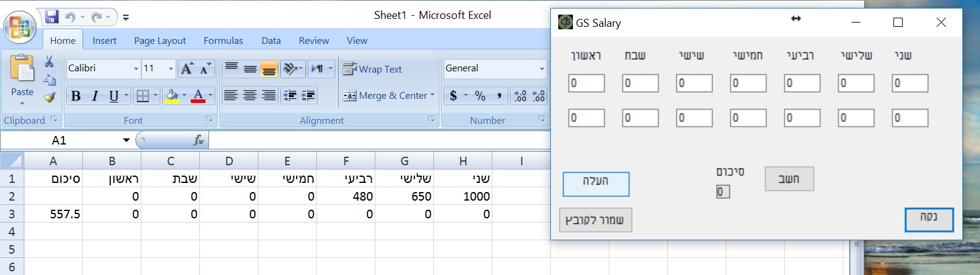Viewport: 980px width, 275px height.
Task: Open the Font dialog launcher
Action: (x=210, y=120)
